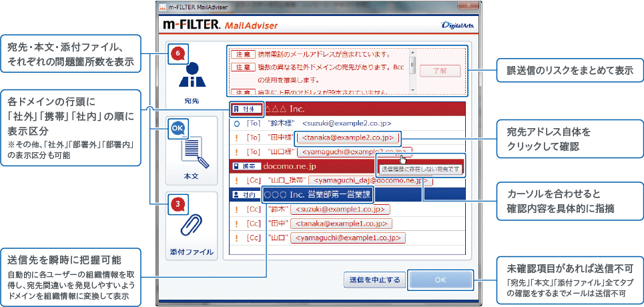Click the 注意 label for the mobile-address warning

(243, 54)
